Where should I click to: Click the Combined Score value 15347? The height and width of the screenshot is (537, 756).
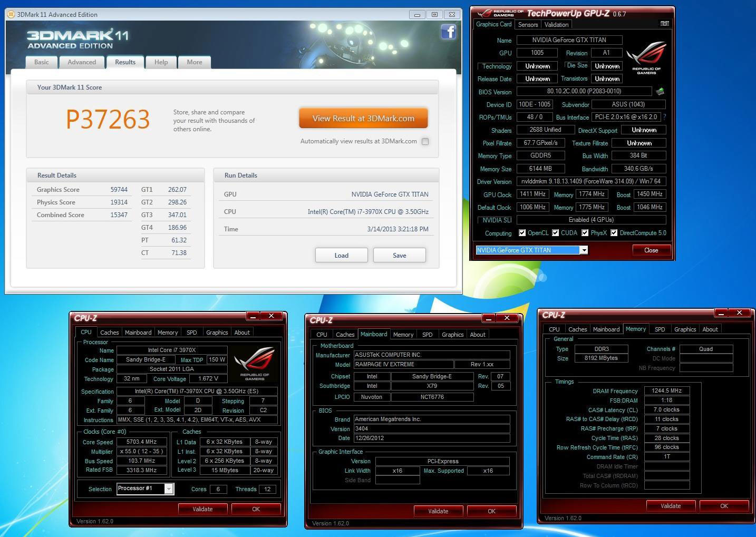[119, 215]
